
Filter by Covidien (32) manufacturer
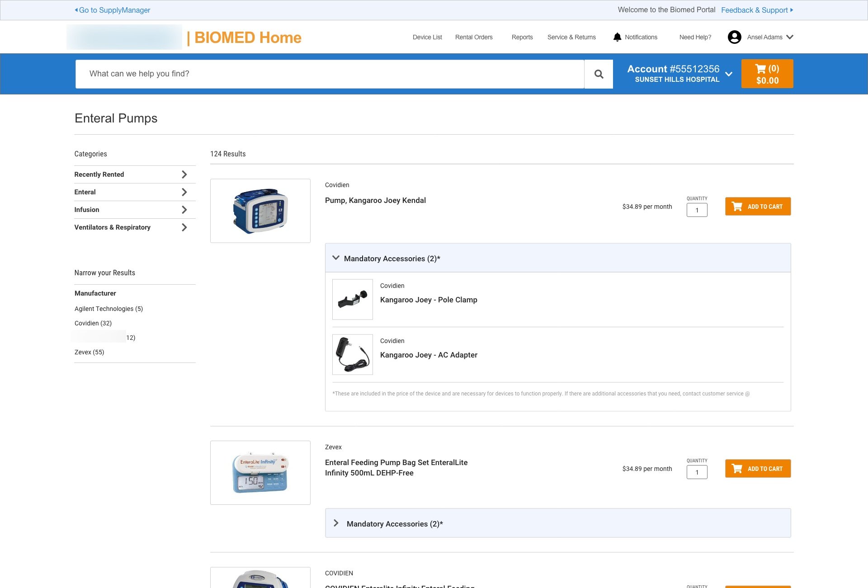click(x=93, y=323)
